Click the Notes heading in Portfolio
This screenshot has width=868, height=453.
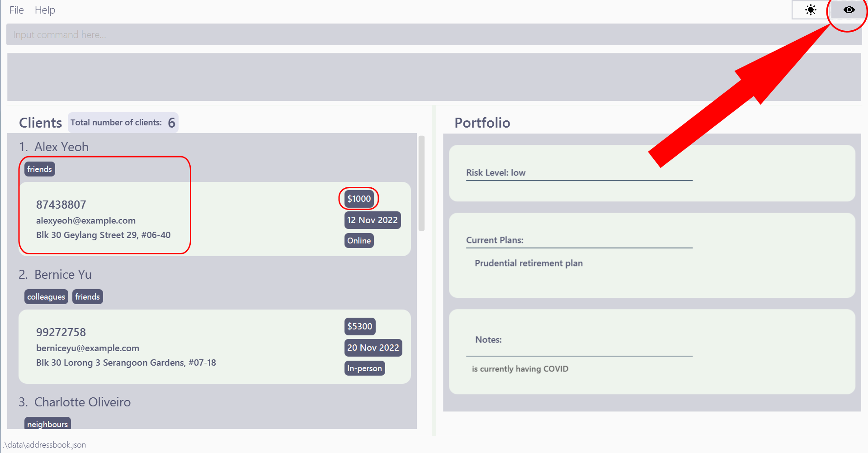coord(488,339)
